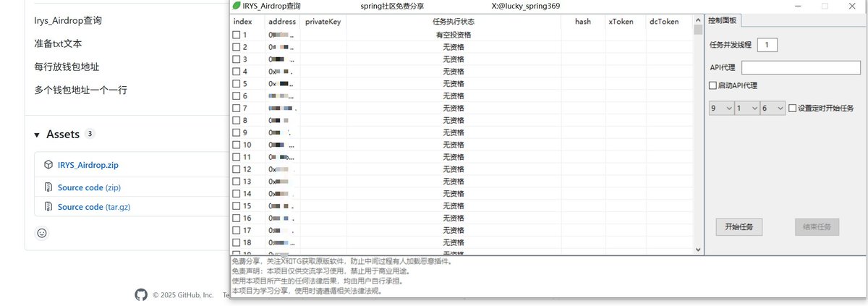Click the © 2025 GitHub, Inc. footer text
The height and width of the screenshot is (306, 868).
(x=183, y=295)
